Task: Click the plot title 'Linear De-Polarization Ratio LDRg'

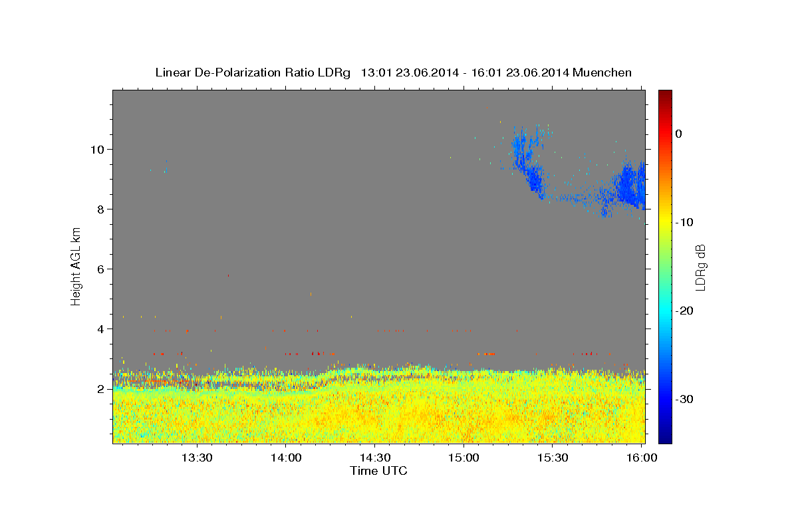Action: (253, 72)
